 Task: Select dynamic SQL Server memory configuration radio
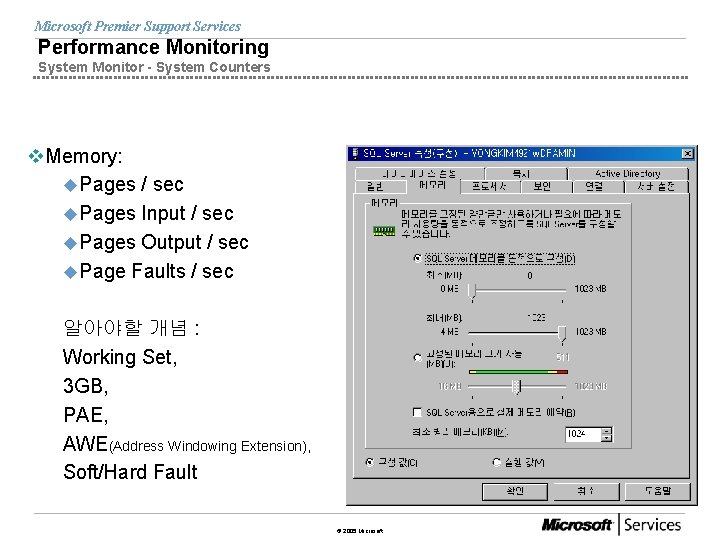coord(417,258)
